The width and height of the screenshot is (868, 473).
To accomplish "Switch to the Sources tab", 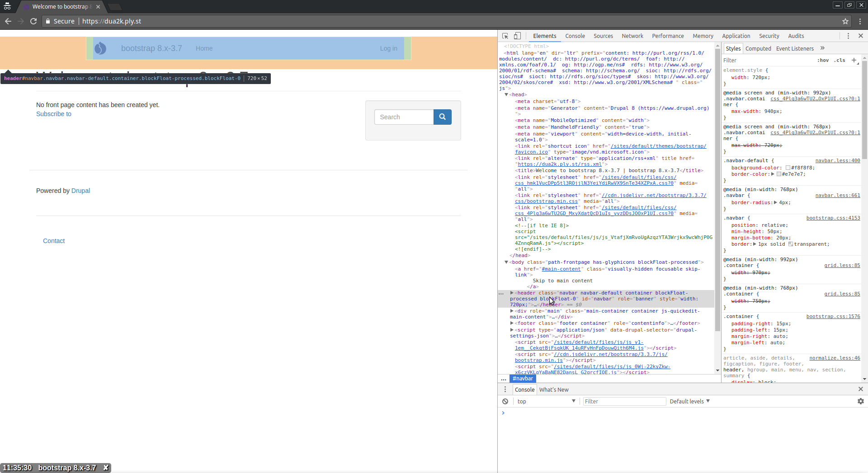I will [603, 36].
